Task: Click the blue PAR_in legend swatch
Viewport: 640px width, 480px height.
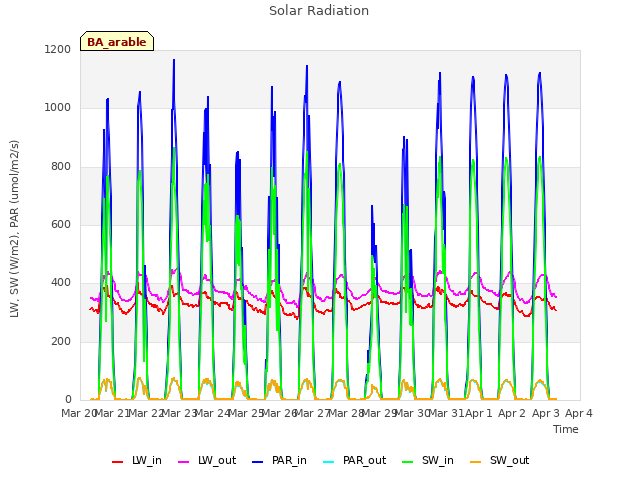Action: [x=258, y=462]
